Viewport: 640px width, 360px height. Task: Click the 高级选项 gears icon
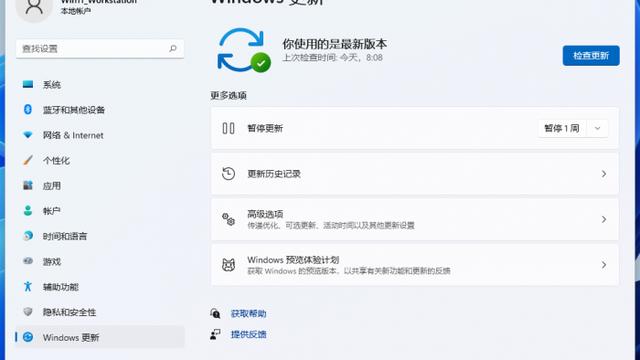point(228,220)
